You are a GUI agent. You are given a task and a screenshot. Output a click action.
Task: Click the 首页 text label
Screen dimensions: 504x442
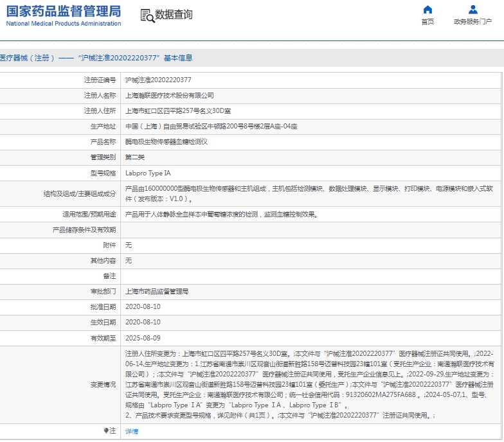point(428,22)
